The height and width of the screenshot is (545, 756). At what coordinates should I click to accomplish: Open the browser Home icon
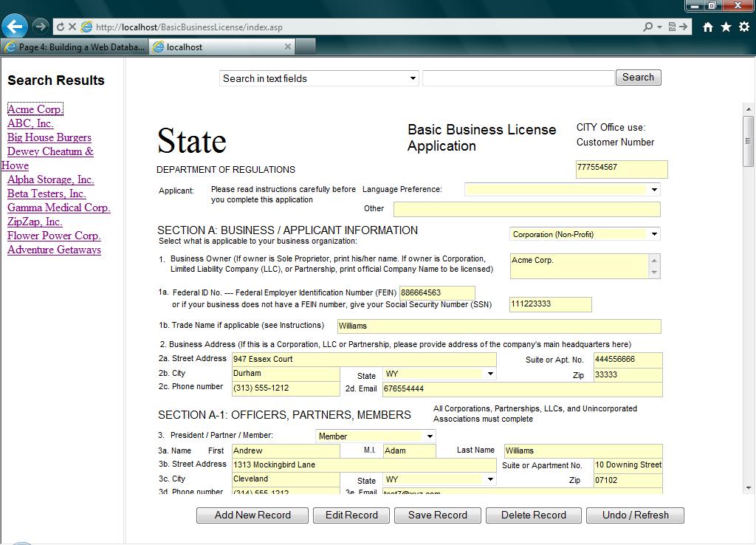(708, 27)
